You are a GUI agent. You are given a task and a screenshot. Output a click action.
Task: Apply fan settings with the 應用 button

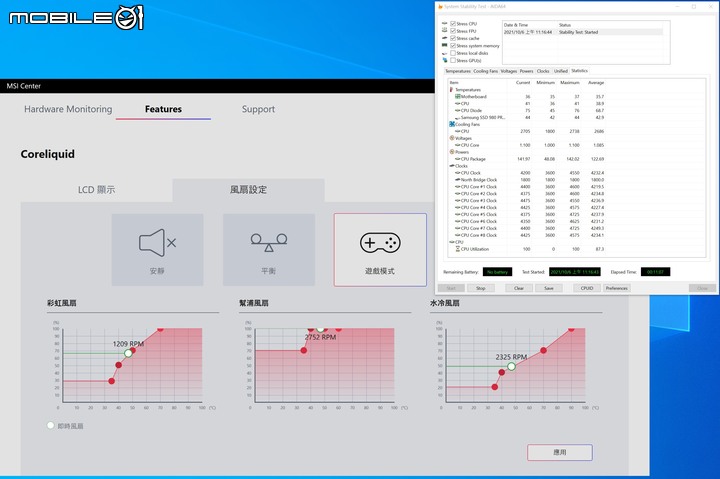pos(560,452)
